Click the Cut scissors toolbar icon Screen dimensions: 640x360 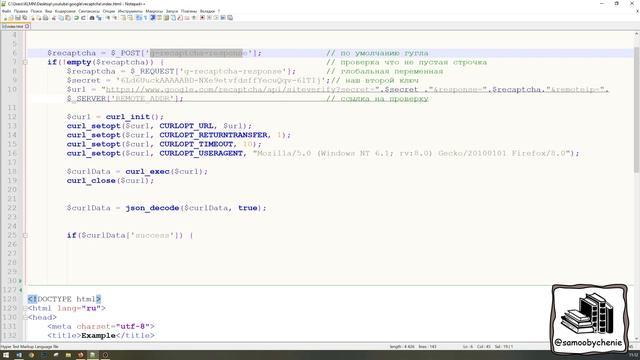tap(54, 18)
